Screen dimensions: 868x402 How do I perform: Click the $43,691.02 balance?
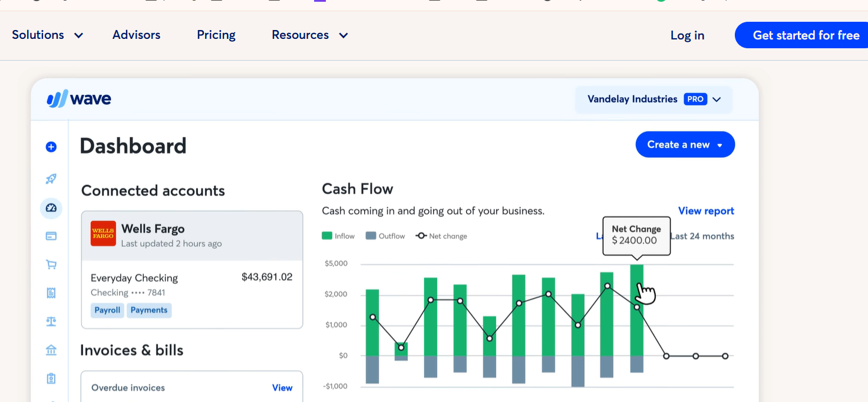tap(267, 277)
